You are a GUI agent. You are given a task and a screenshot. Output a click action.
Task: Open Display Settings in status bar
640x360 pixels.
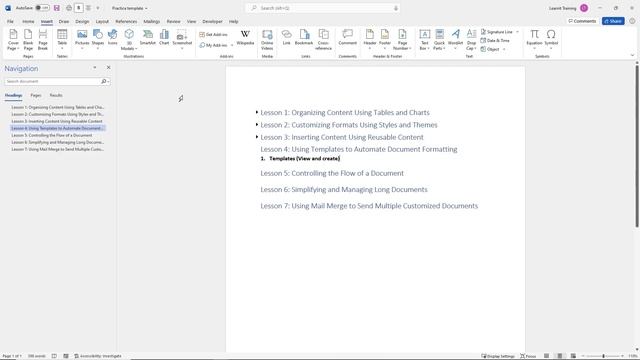pos(498,356)
